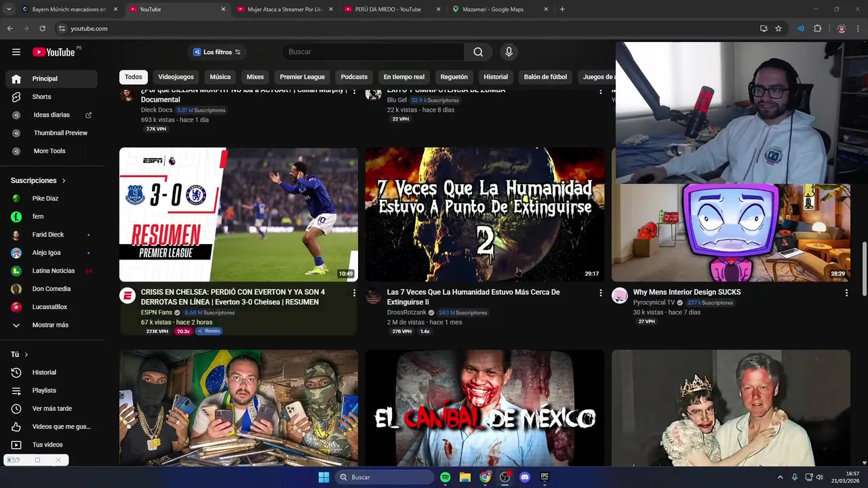Select the Premier League filter chip
The height and width of the screenshot is (488, 868).
(x=302, y=77)
